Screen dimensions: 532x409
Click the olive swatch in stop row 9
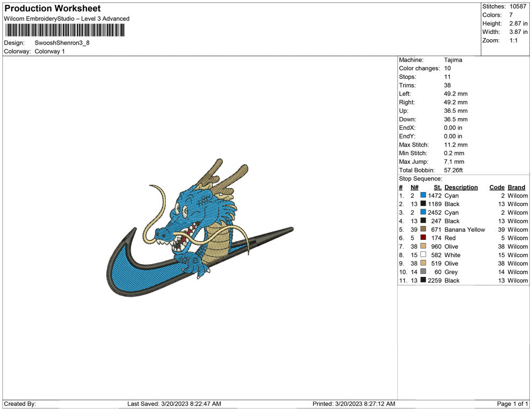423,263
